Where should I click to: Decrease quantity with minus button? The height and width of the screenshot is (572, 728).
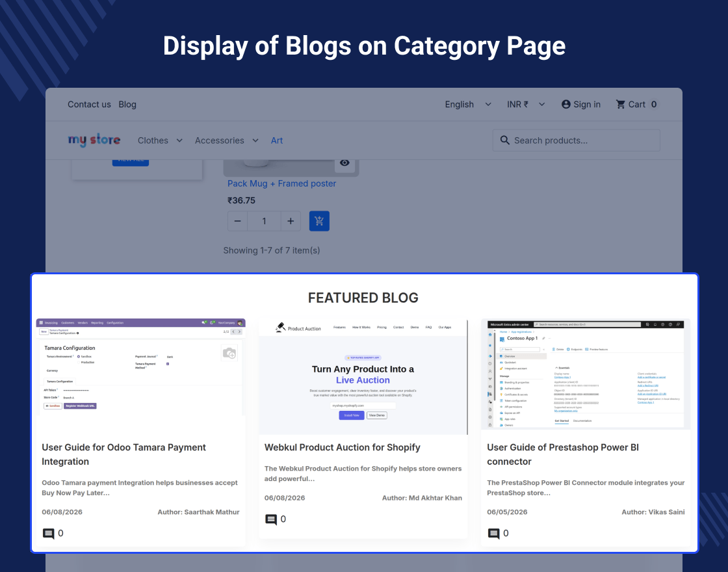238,221
